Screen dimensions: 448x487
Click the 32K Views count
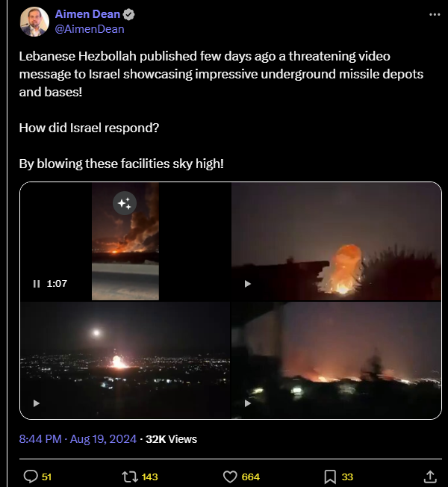point(171,439)
